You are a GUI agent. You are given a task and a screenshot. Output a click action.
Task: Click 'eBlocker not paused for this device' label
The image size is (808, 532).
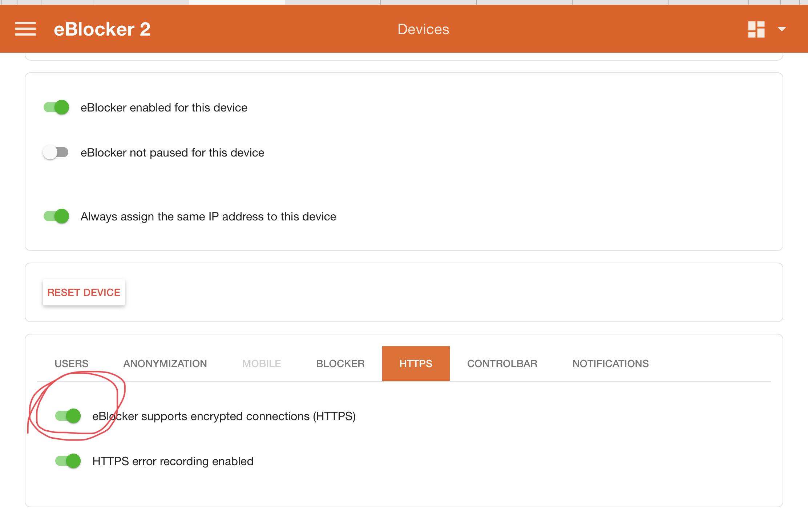172,153
